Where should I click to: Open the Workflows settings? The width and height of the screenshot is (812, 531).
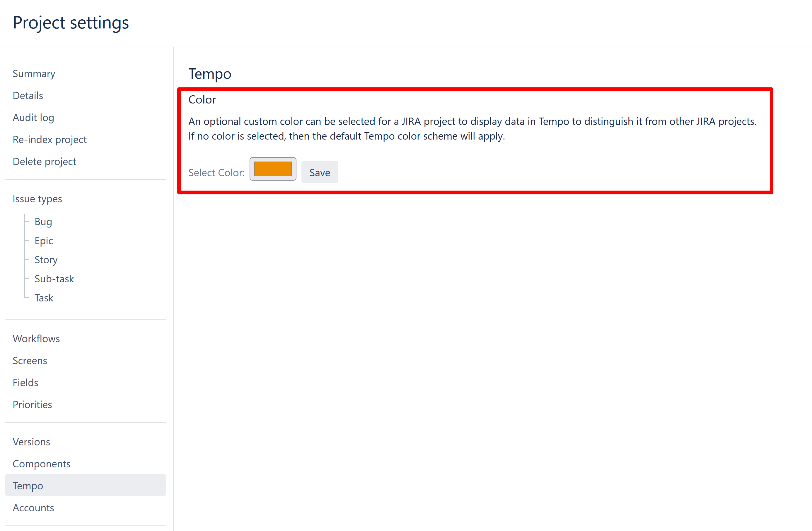[36, 338]
